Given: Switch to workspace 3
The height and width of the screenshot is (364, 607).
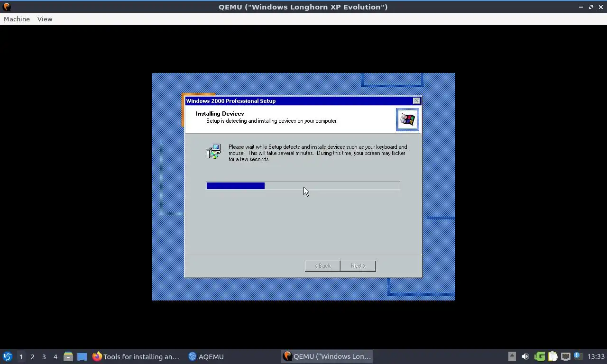Looking at the screenshot, I should (44, 357).
